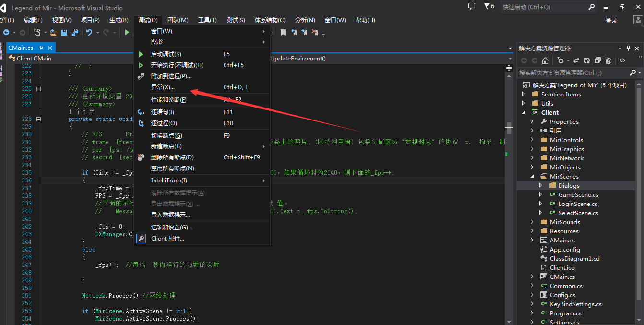Select 启动调试(S) from the Debug menu
Screen dimensions: 644x325
tap(202, 54)
